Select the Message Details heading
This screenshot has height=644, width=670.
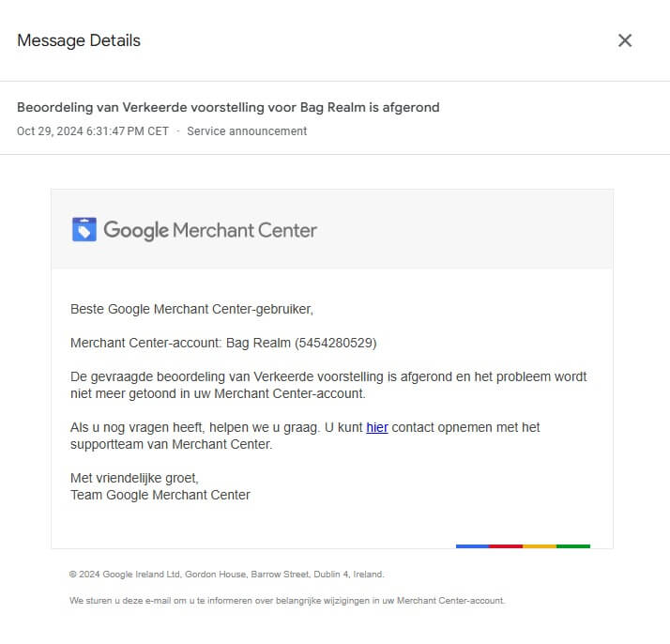[x=79, y=40]
